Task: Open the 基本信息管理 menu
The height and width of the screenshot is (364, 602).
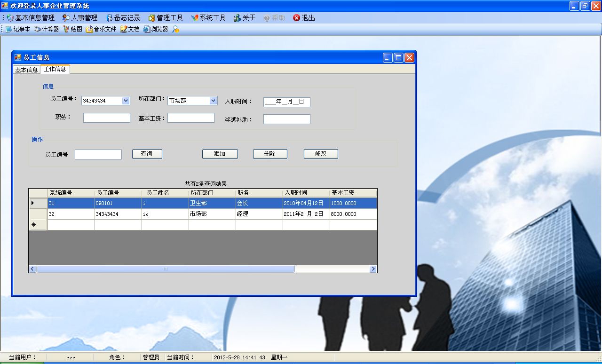Action: (31, 18)
